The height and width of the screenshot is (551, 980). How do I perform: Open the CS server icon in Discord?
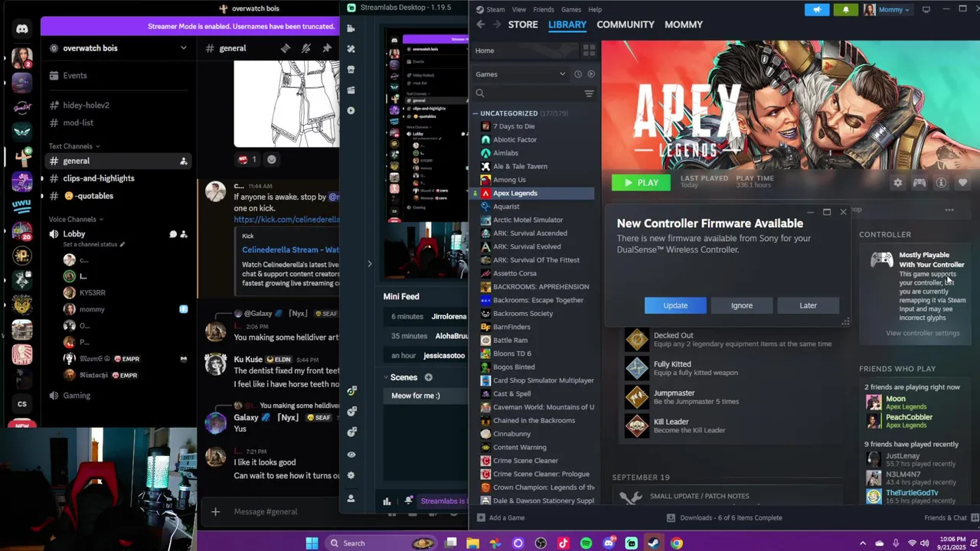(x=21, y=404)
